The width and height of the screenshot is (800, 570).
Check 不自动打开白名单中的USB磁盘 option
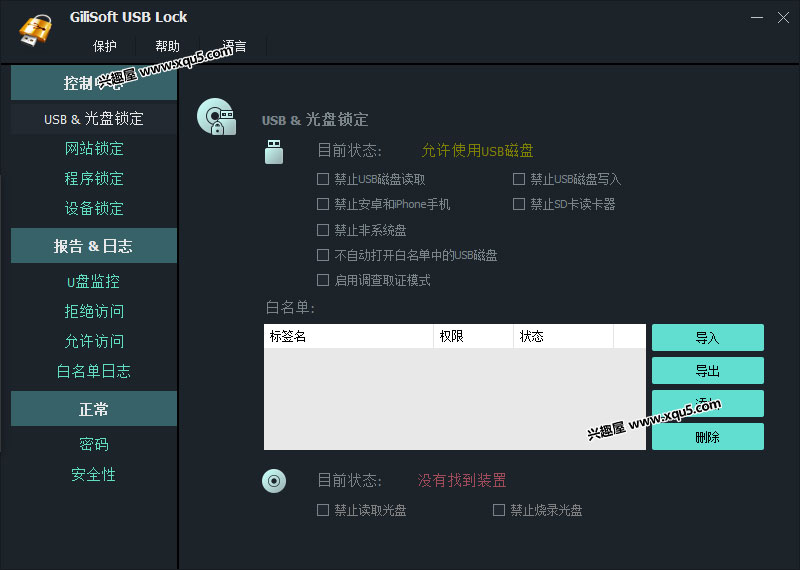[x=322, y=255]
